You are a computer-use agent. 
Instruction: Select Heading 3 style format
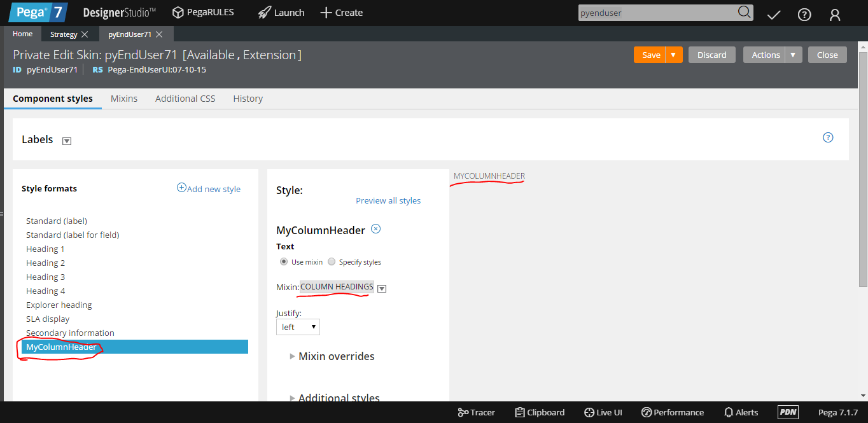[45, 277]
